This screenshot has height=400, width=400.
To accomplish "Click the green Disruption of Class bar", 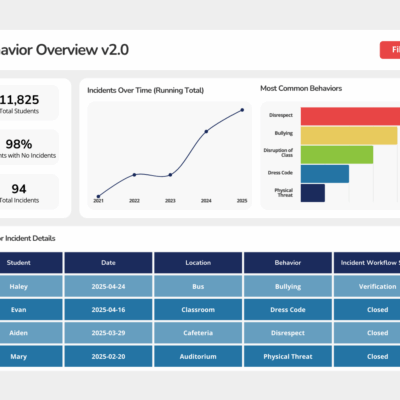I will point(337,155).
